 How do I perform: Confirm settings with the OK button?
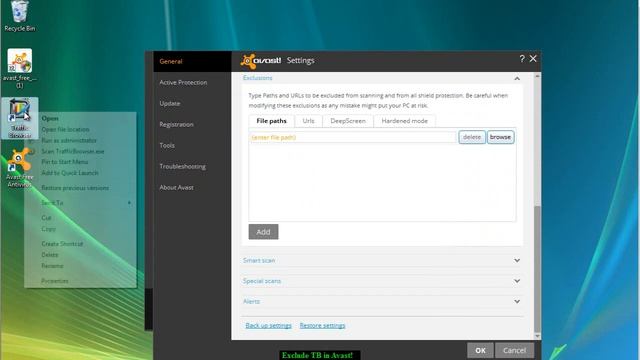(x=480, y=350)
